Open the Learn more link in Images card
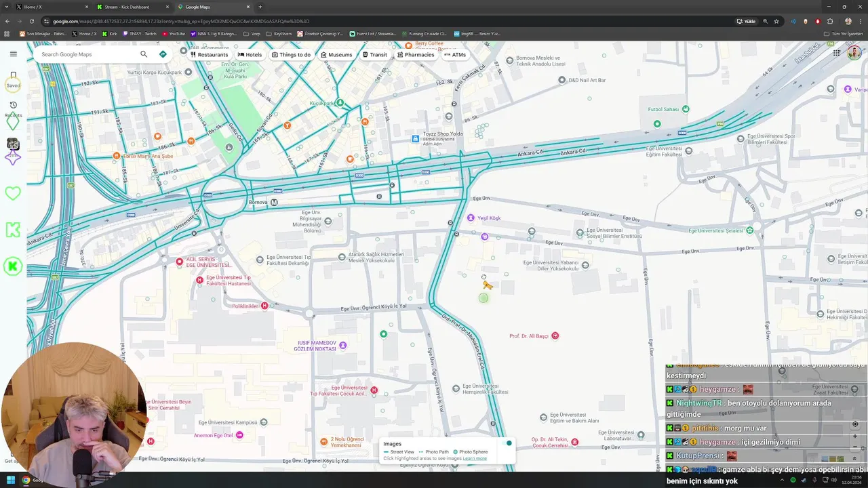This screenshot has width=868, height=488. pyautogui.click(x=475, y=458)
